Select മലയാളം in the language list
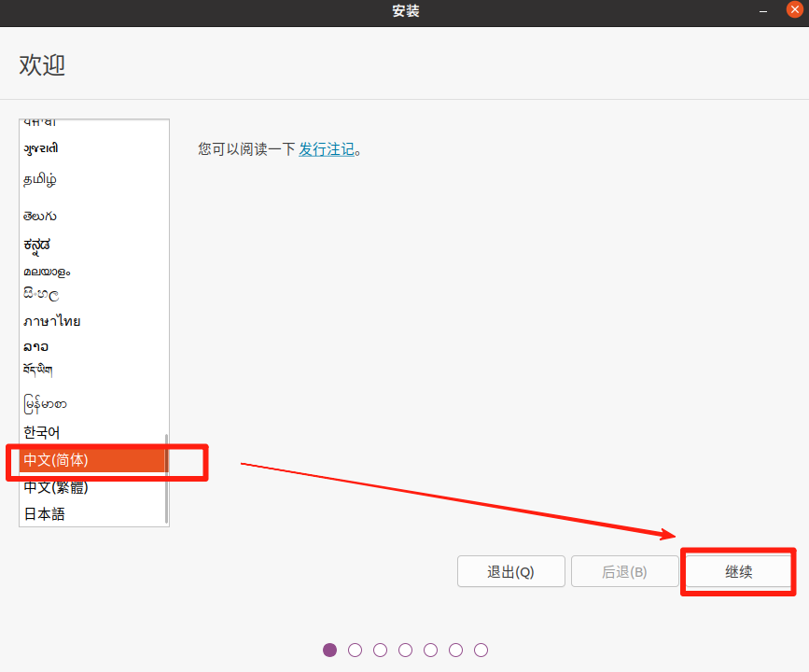The height and width of the screenshot is (672, 809). pos(94,272)
